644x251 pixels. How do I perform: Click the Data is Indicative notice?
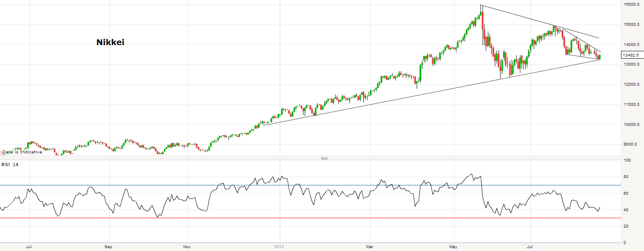click(x=22, y=152)
